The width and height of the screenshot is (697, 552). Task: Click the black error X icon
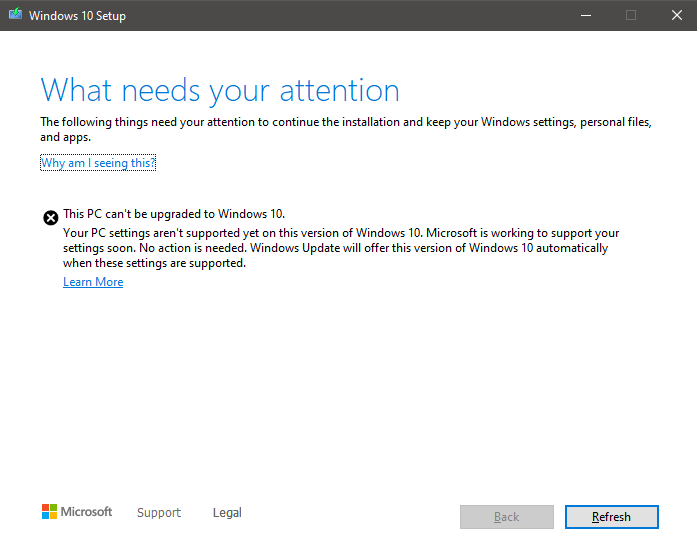pos(51,218)
